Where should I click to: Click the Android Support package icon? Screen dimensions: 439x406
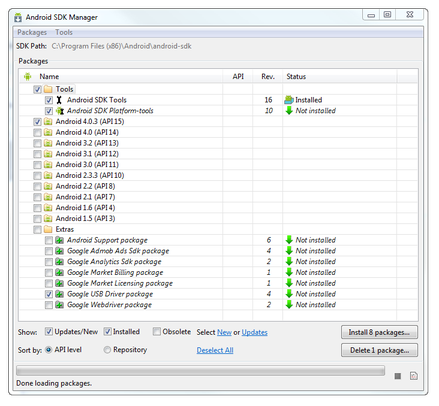tap(59, 240)
